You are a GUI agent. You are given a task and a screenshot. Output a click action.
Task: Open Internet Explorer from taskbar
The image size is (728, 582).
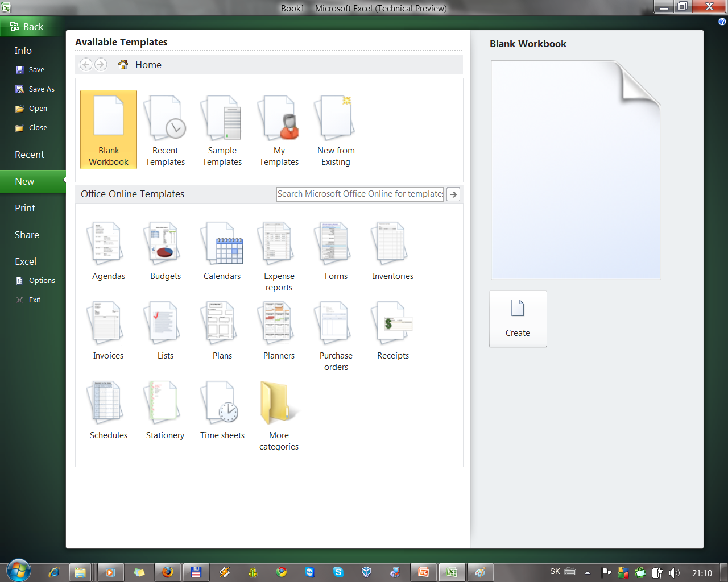point(54,572)
